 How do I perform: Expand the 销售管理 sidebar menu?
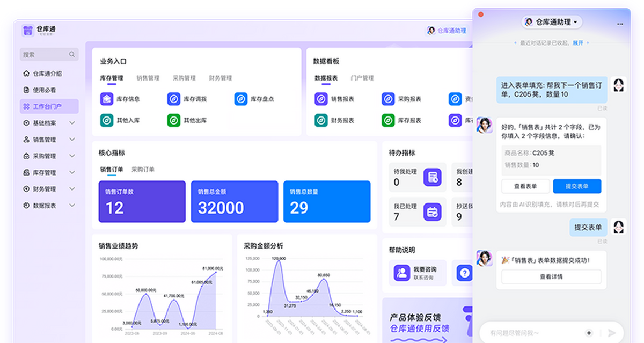[72, 140]
